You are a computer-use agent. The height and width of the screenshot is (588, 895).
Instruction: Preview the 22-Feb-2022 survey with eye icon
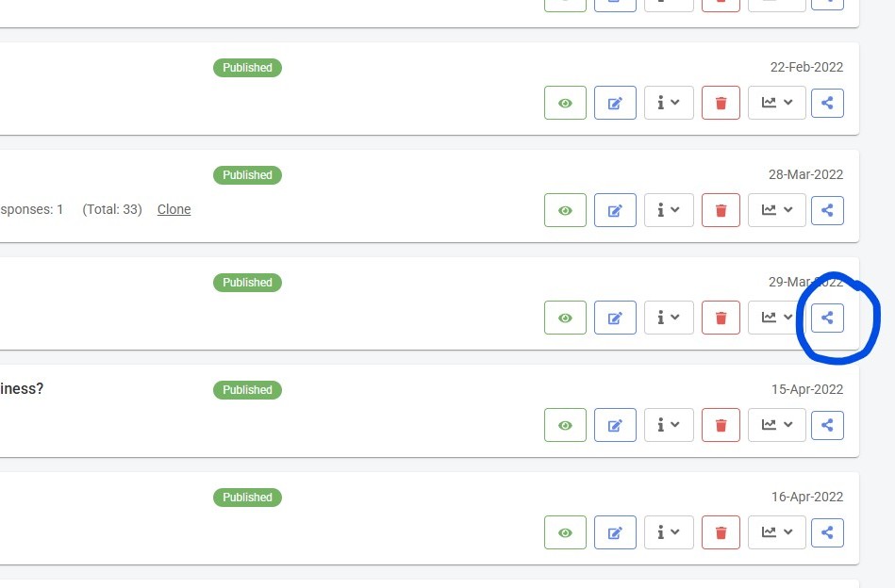(x=565, y=103)
